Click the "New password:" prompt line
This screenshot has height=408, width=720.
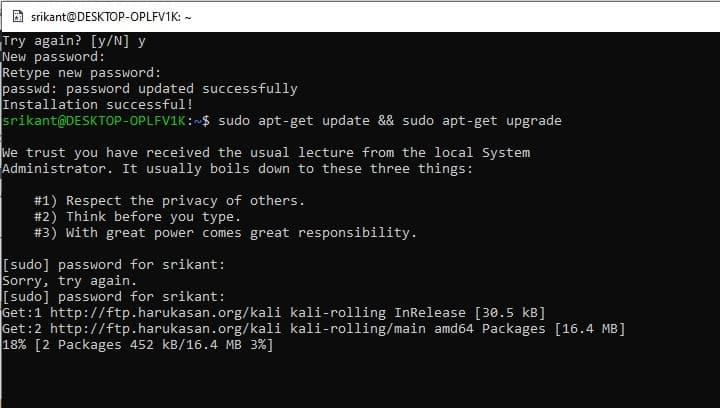click(53, 57)
